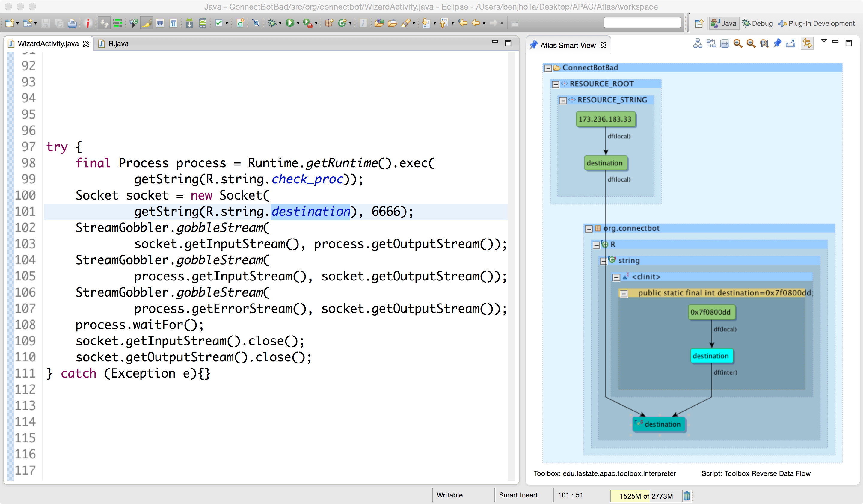Toggle Link with Editor arrows in Atlas view
Viewport: 863px width, 504px height.
tap(807, 43)
